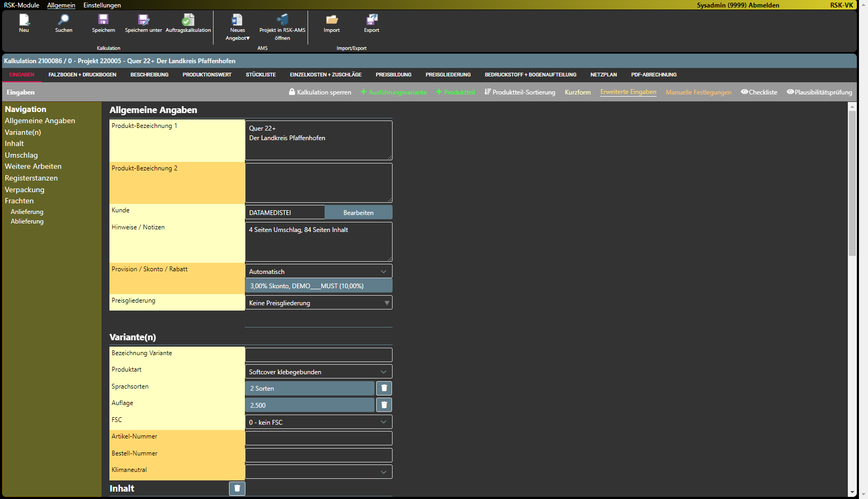Navigate to Allgemeine Angaben
This screenshot has height=499, width=868.
tap(40, 121)
